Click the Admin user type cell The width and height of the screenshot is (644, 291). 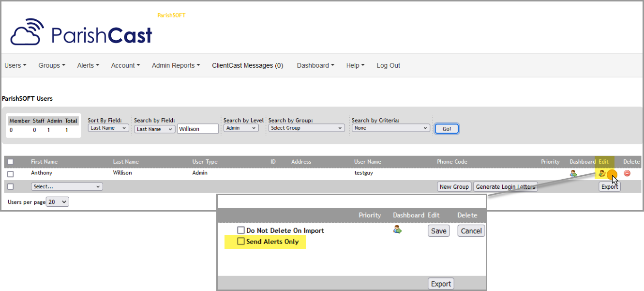click(x=200, y=173)
